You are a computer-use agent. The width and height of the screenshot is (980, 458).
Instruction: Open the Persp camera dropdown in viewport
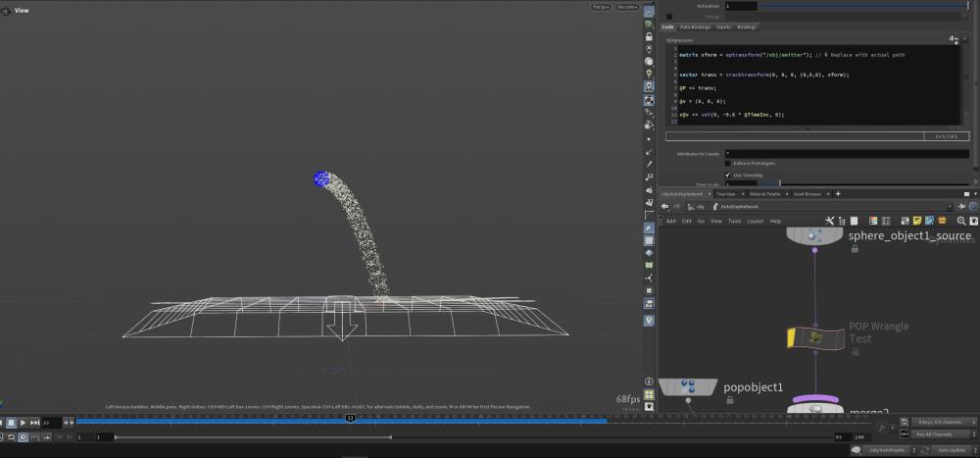pyautogui.click(x=601, y=7)
